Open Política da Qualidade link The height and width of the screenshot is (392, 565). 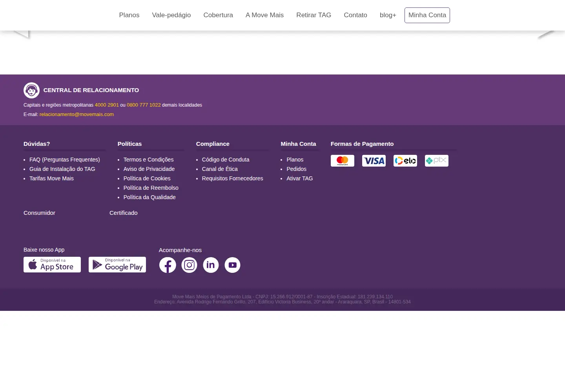149,197
